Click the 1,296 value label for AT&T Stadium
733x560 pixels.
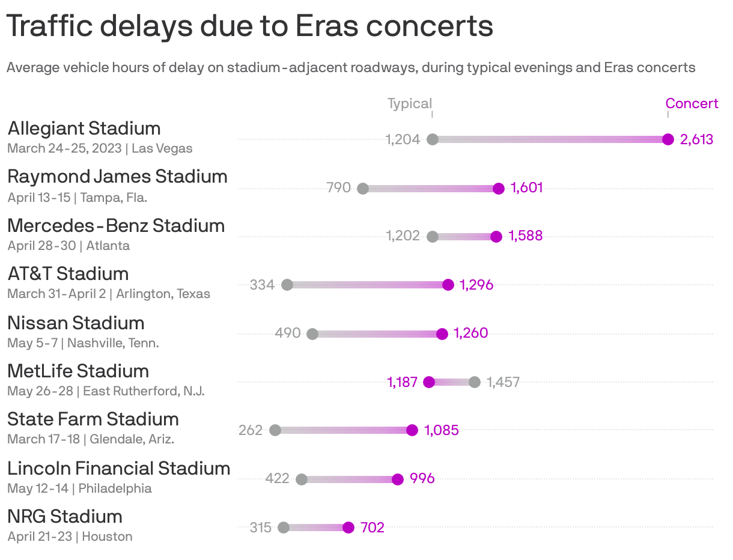(x=476, y=285)
